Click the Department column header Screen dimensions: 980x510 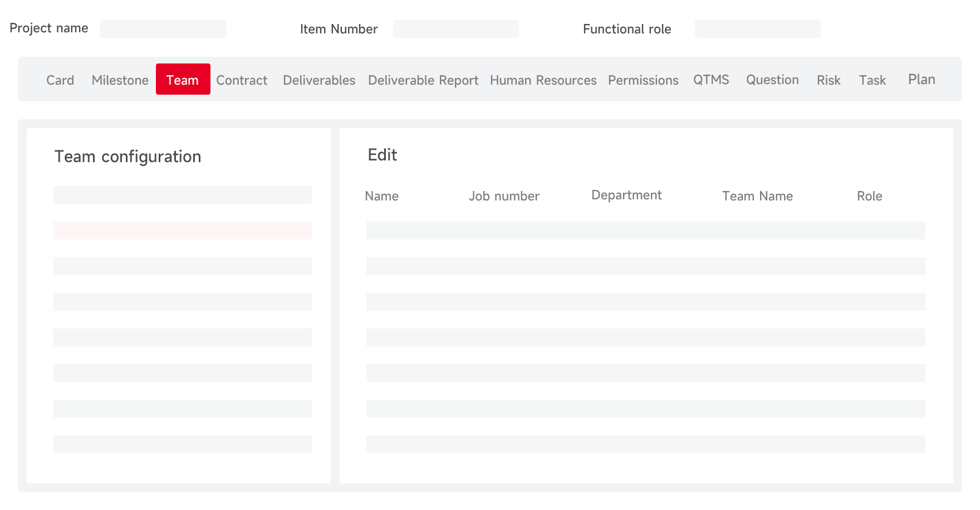[x=626, y=195]
